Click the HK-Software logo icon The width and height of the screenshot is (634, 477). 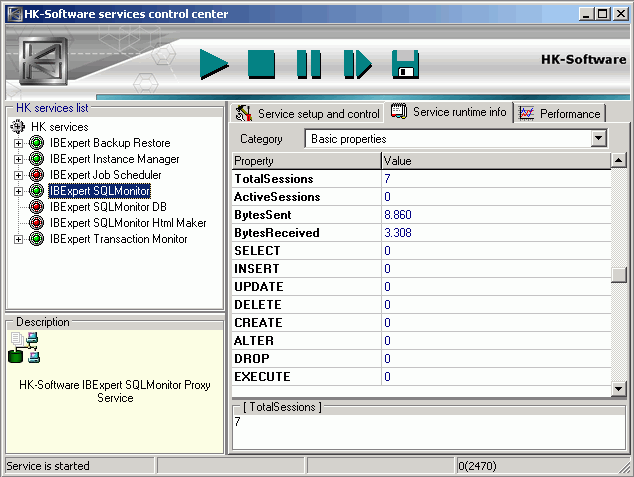pyautogui.click(x=43, y=61)
